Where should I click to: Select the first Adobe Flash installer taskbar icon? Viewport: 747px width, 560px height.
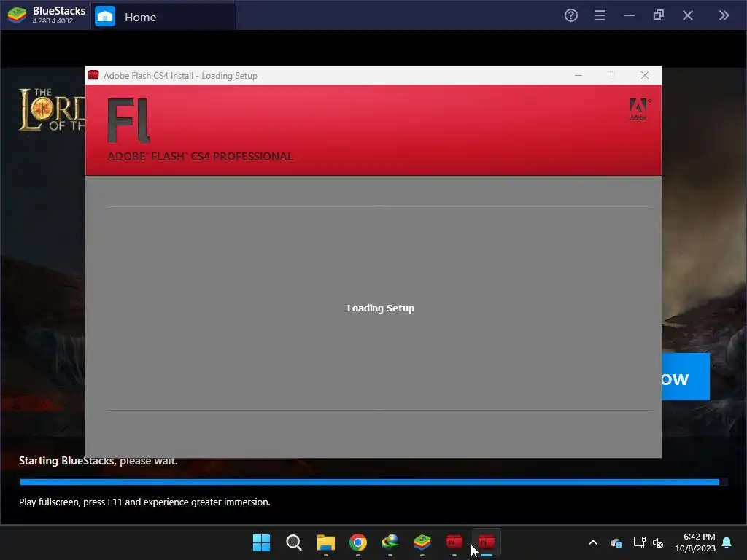tap(454, 542)
